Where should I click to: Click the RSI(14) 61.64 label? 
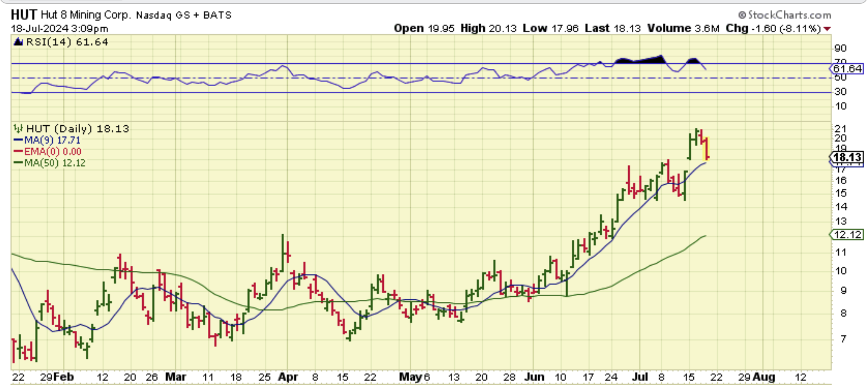pyautogui.click(x=67, y=42)
